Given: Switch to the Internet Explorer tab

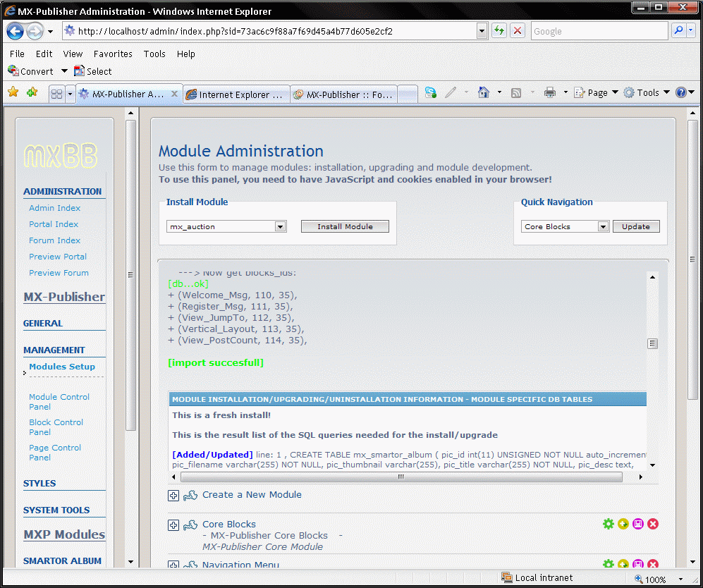Looking at the screenshot, I should pos(236,94).
